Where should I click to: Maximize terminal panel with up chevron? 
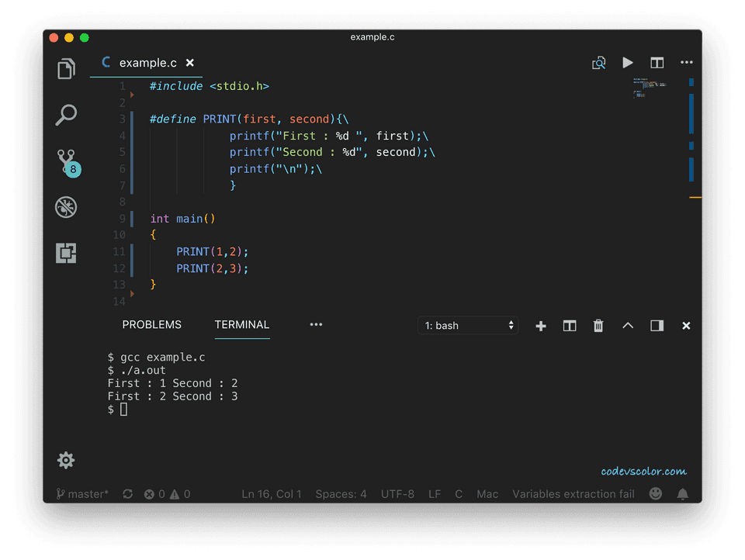tap(628, 326)
